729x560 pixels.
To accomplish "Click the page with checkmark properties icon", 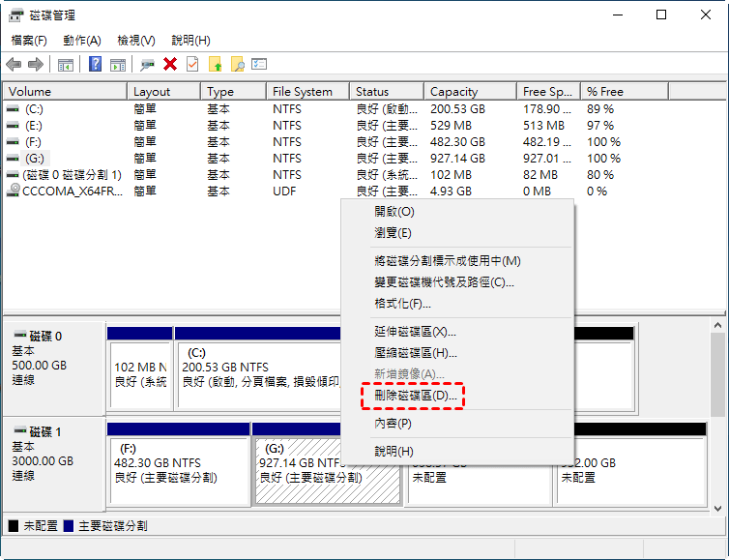I will coord(192,64).
